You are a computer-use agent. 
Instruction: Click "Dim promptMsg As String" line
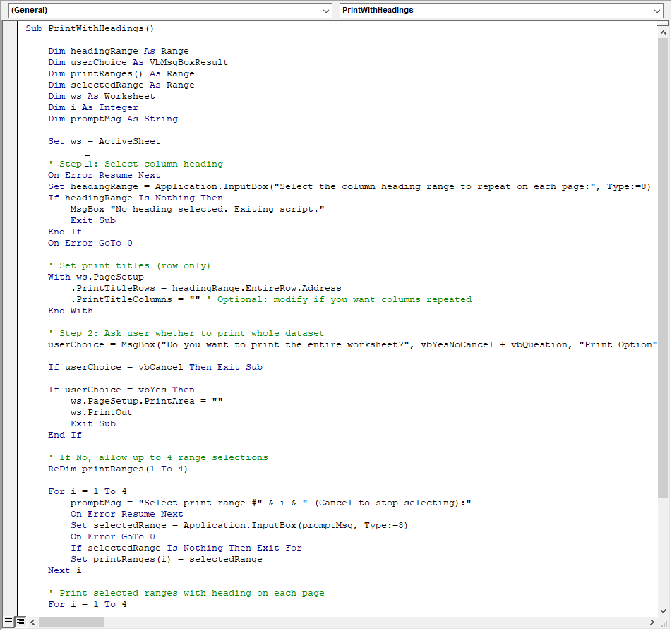coord(113,119)
